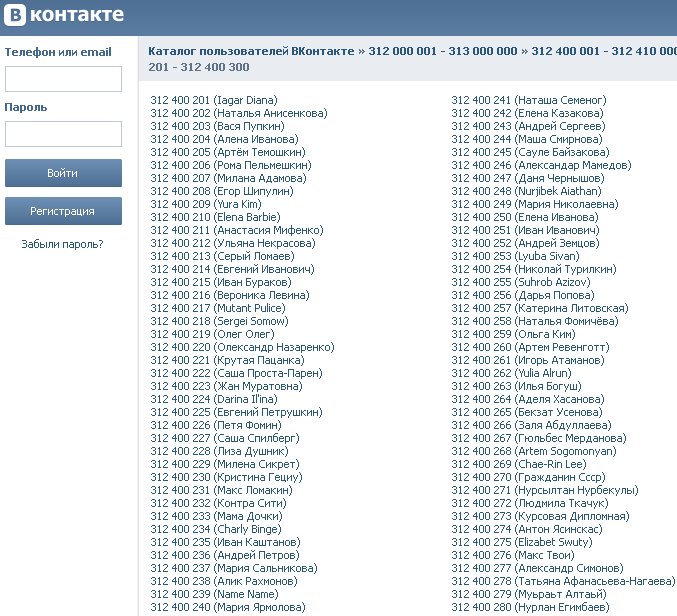Open user 312 400 242 Елена Казакова

[527, 113]
